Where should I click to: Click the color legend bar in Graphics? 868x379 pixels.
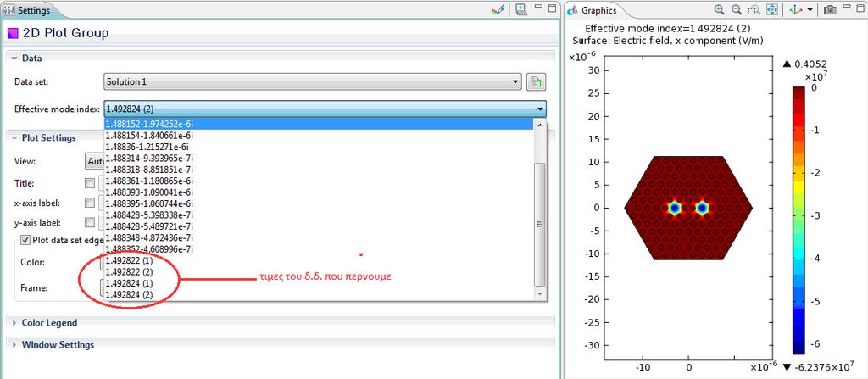pyautogui.click(x=798, y=220)
